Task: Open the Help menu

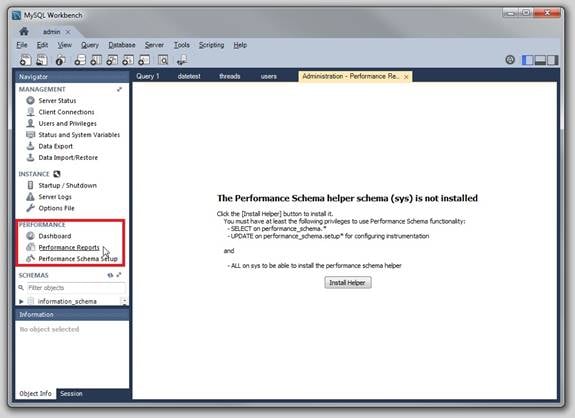Action: click(240, 45)
